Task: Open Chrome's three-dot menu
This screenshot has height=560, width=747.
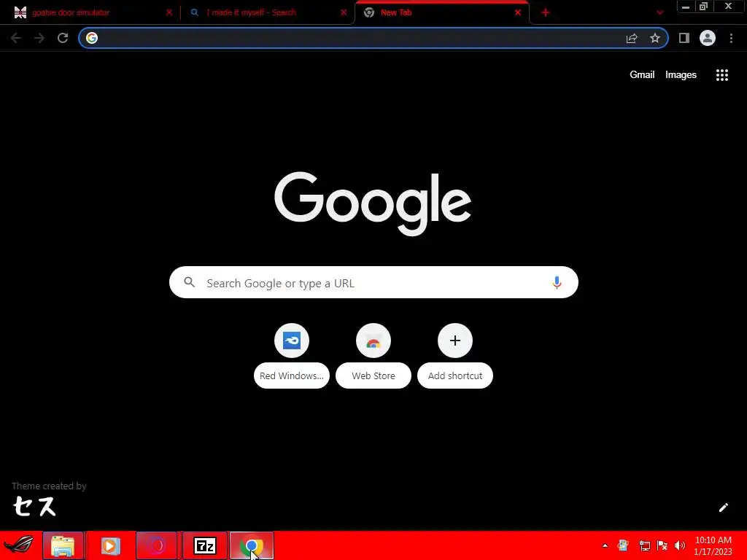Action: coord(731,38)
